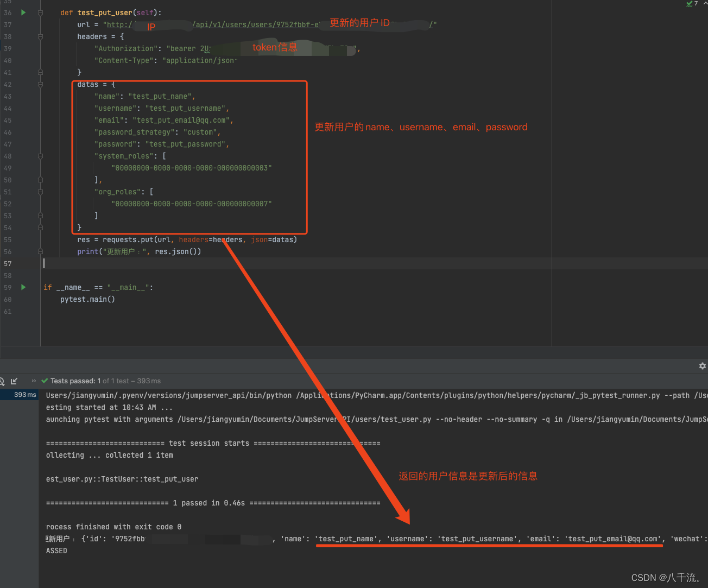The image size is (708, 588).
Task: Open the test results settings gear
Action: [x=702, y=366]
